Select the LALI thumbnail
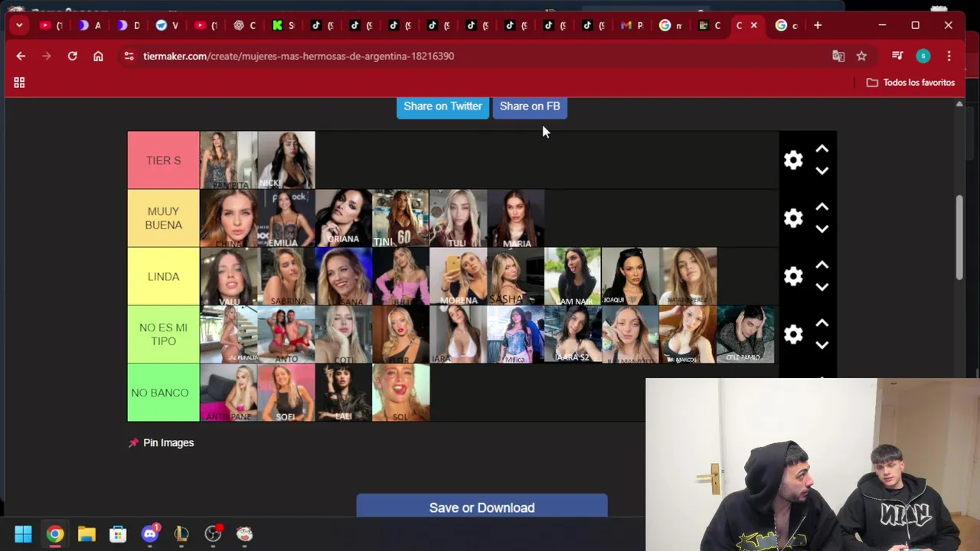 tap(343, 393)
